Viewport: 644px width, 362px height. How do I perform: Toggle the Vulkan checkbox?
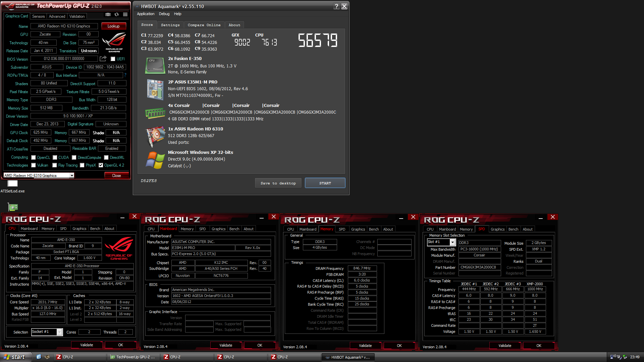pos(34,165)
